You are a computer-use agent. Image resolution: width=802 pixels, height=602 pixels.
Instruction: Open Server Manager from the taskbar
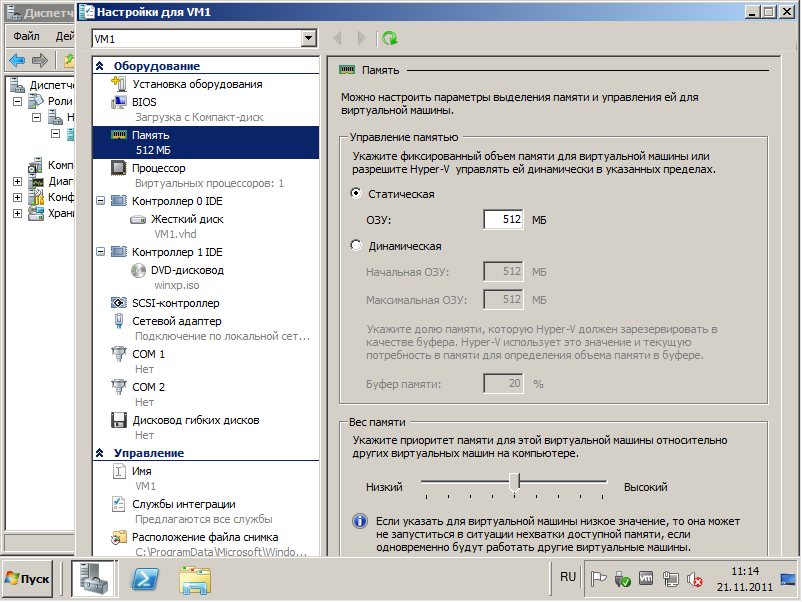pyautogui.click(x=94, y=579)
